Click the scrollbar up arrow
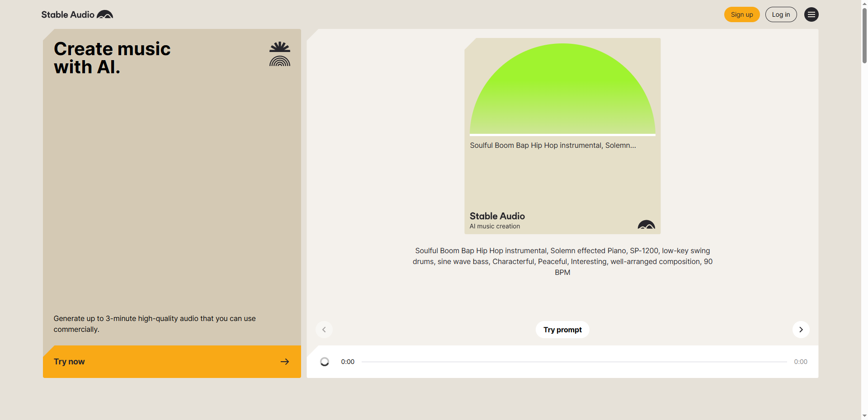The height and width of the screenshot is (420, 868). tap(864, 4)
